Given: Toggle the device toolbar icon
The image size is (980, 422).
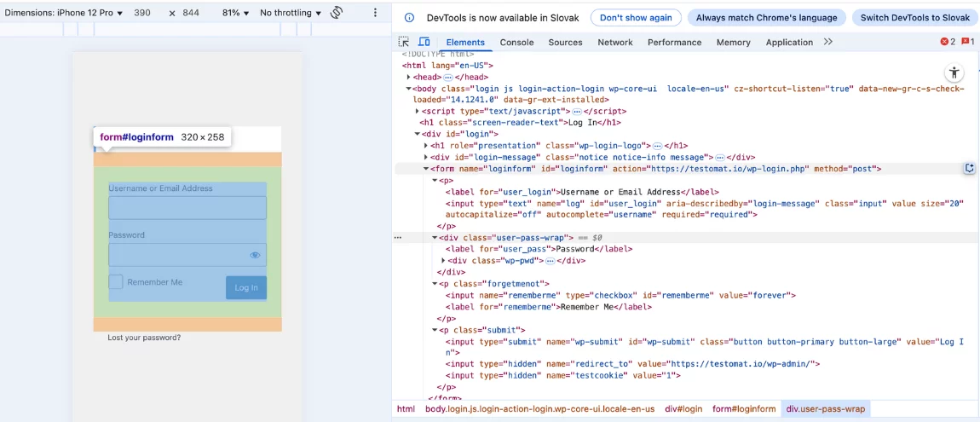Looking at the screenshot, I should (x=424, y=42).
